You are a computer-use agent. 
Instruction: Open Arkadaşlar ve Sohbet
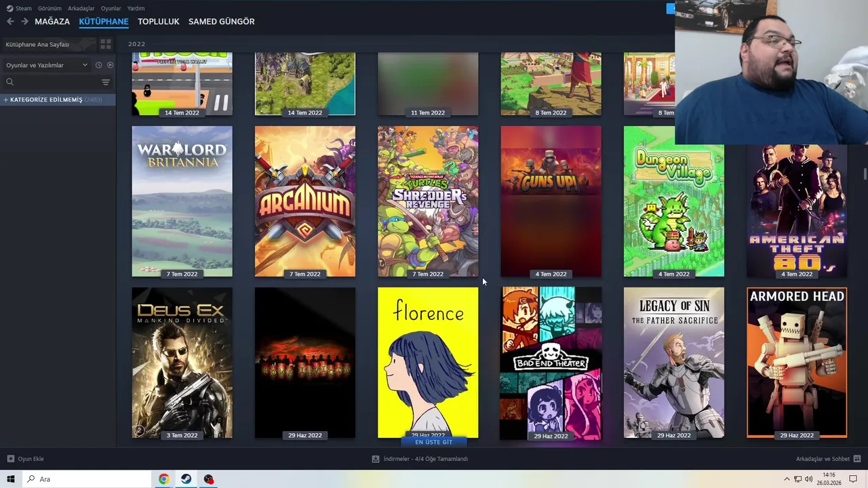[828, 459]
